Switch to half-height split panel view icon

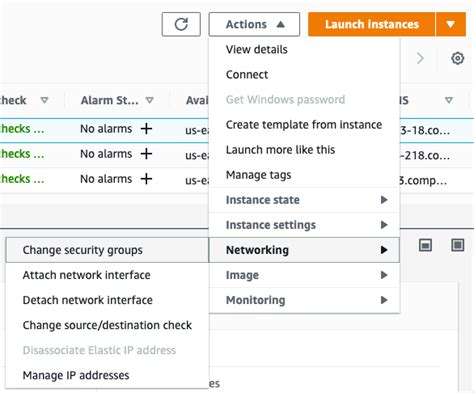(x=425, y=245)
